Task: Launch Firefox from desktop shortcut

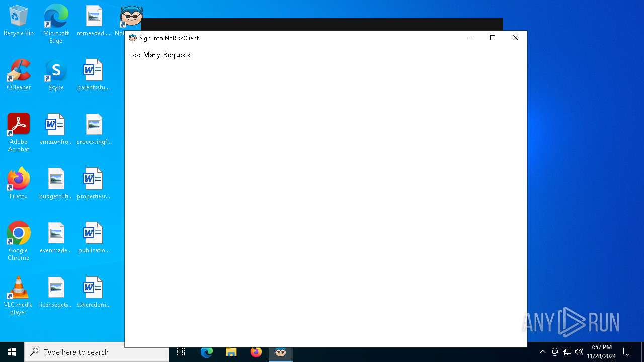Action: (19, 184)
